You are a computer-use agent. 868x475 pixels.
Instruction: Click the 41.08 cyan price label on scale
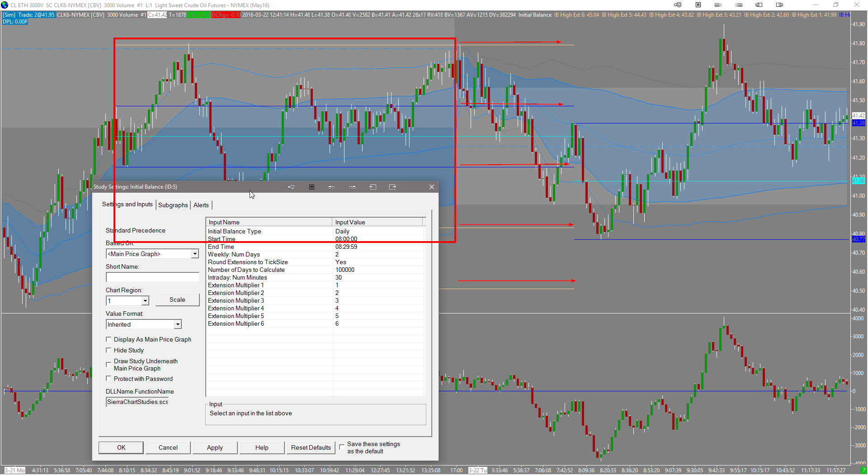pyautogui.click(x=859, y=181)
